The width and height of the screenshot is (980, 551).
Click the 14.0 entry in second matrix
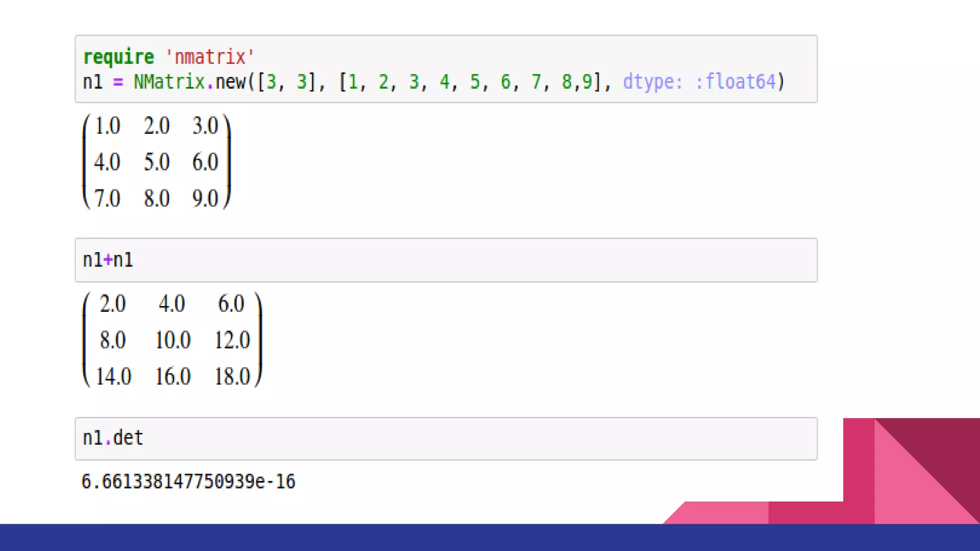113,376
